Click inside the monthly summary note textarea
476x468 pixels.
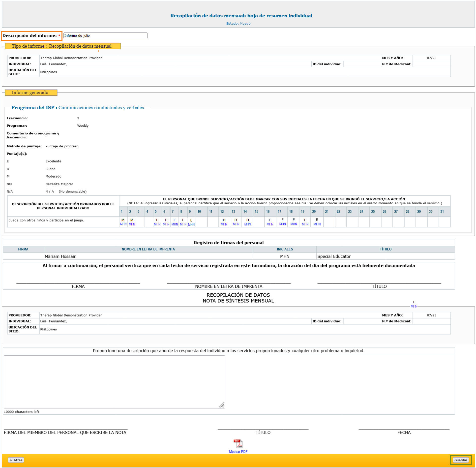pyautogui.click(x=114, y=382)
